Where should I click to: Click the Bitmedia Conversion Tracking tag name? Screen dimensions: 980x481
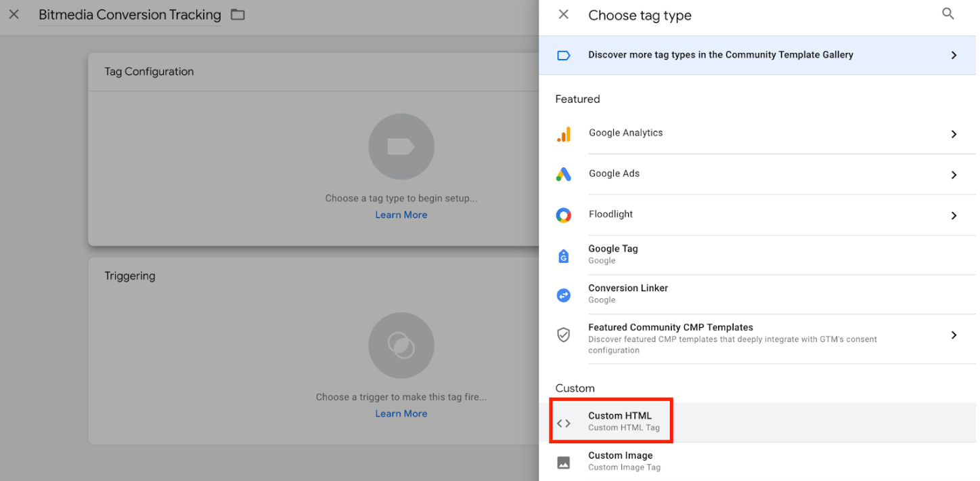(130, 15)
